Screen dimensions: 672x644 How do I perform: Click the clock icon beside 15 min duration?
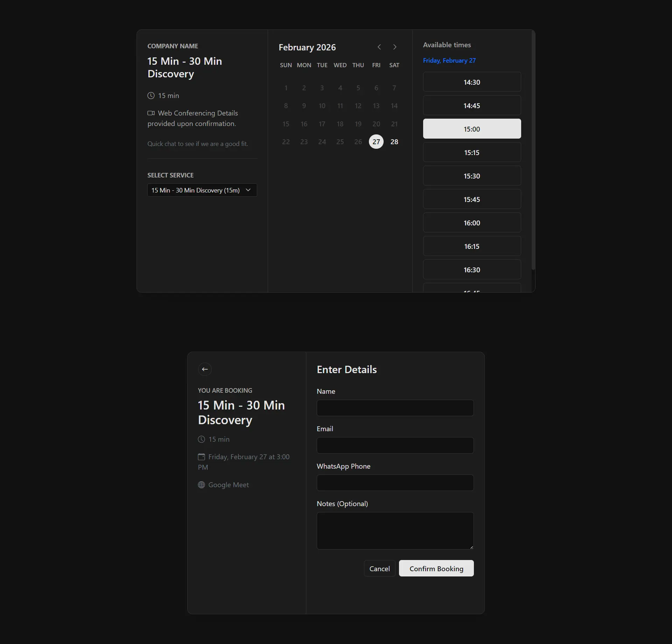point(151,96)
